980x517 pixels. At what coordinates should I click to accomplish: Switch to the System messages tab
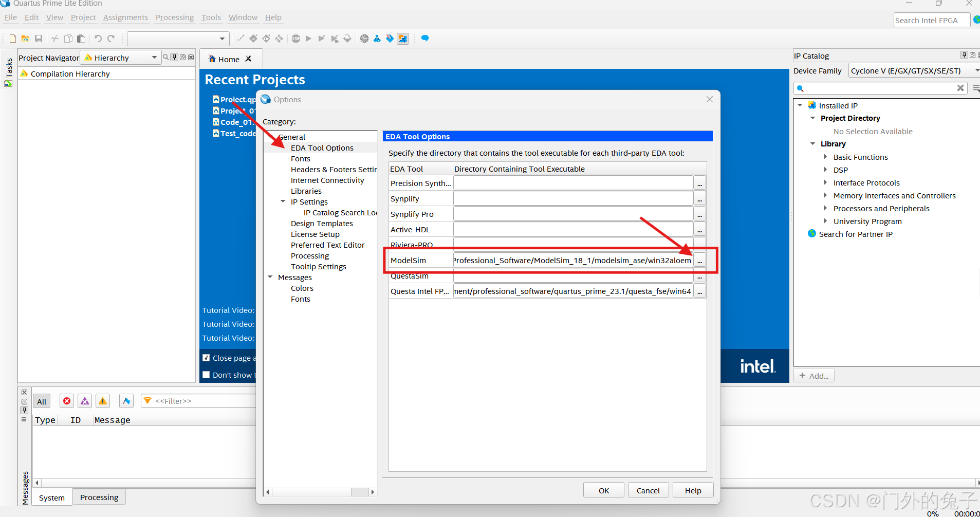(52, 497)
